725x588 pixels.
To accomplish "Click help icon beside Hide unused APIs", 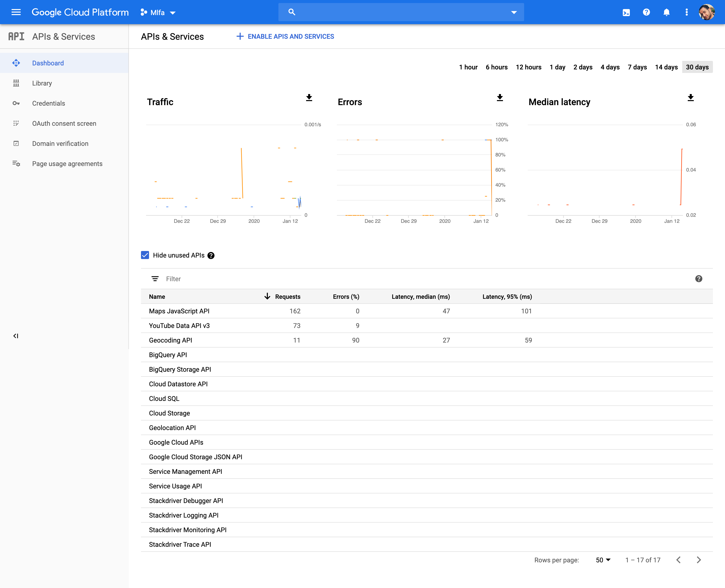I will coord(211,255).
